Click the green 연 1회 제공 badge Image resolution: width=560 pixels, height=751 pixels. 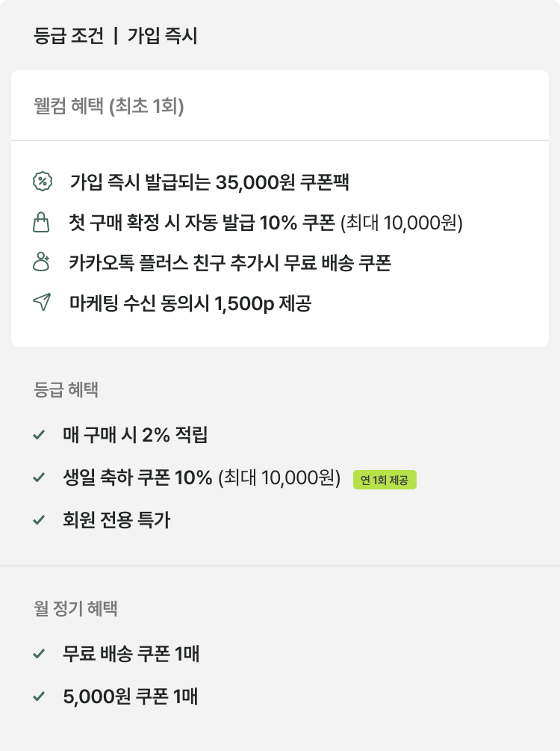point(385,480)
